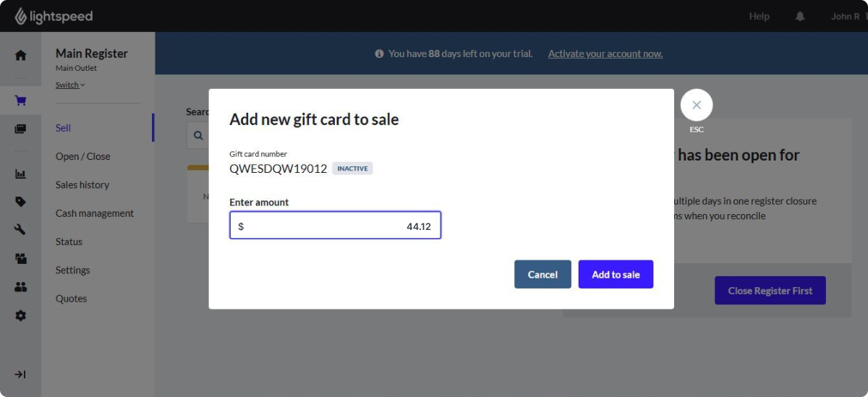Select the shopping cart Sell icon

20,101
